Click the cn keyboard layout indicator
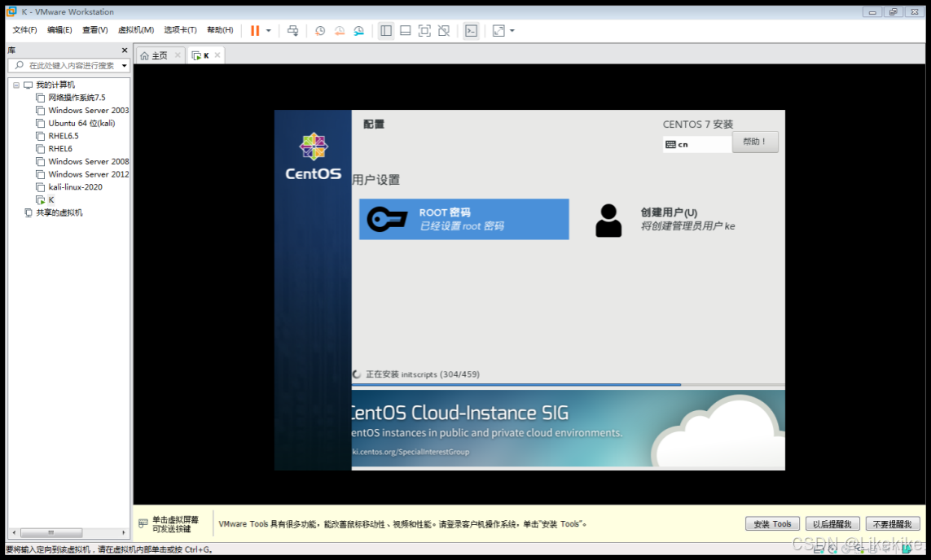Image resolution: width=931 pixels, height=560 pixels. click(697, 144)
